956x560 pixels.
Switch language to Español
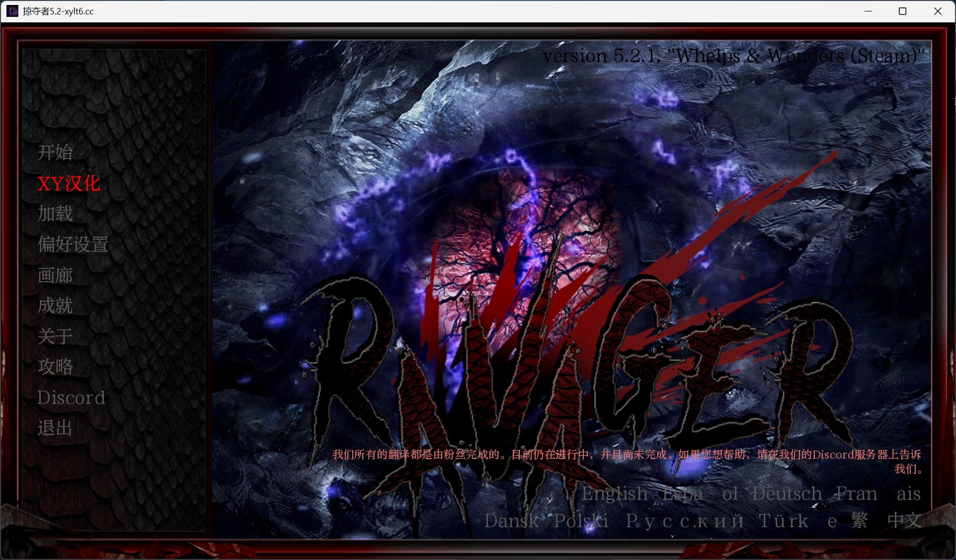point(700,493)
